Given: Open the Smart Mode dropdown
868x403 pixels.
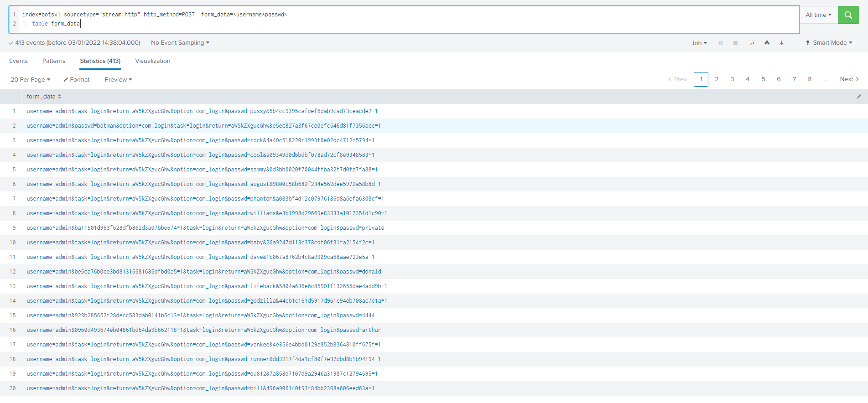Looking at the screenshot, I should click(829, 43).
